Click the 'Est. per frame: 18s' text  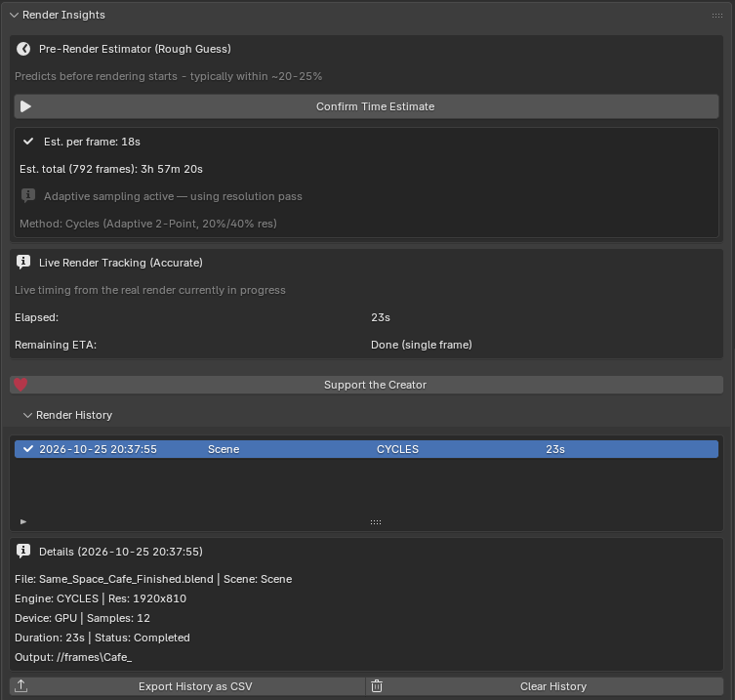pos(92,142)
